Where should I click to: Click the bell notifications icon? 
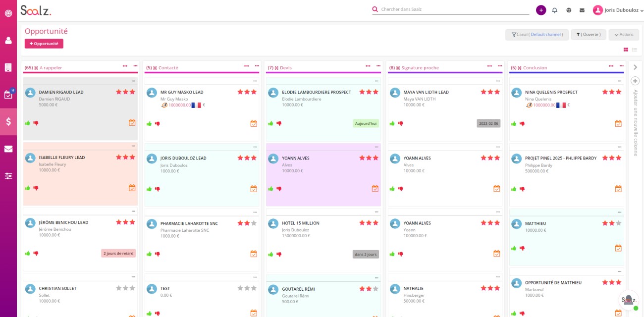(554, 10)
